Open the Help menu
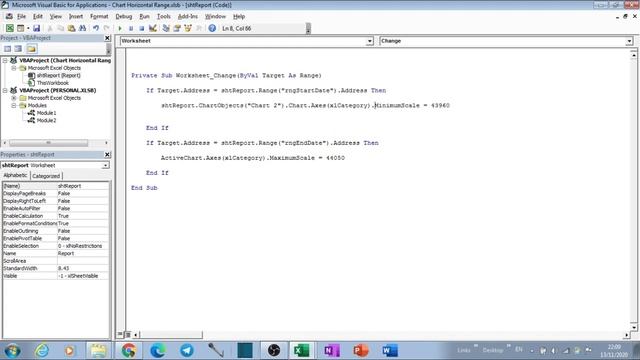The height and width of the screenshot is (360, 640). 239,16
